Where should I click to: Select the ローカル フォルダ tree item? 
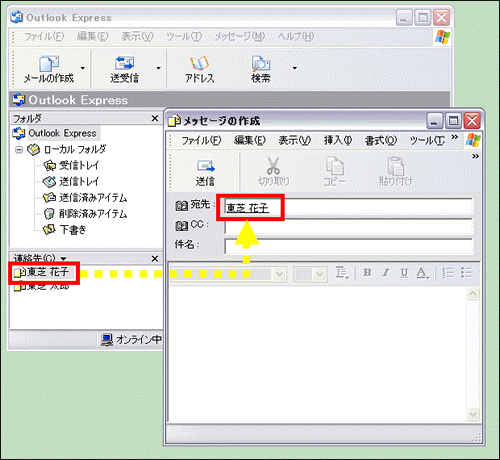[75, 149]
